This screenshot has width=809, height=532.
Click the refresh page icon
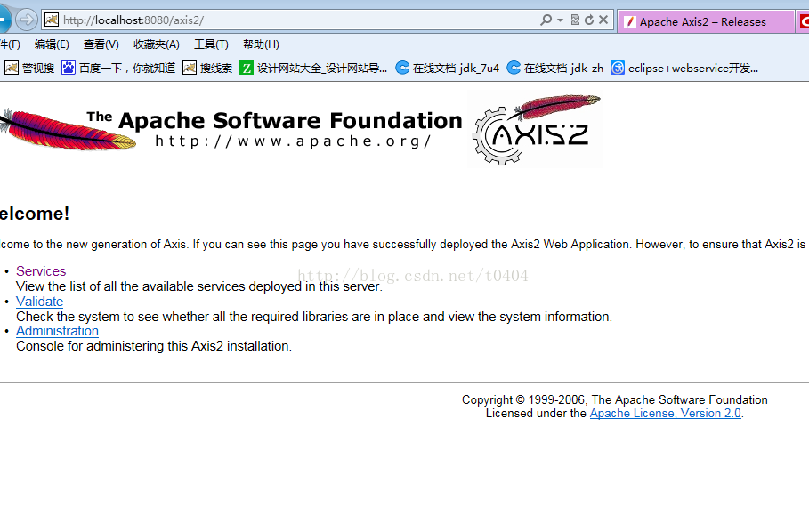(x=589, y=20)
